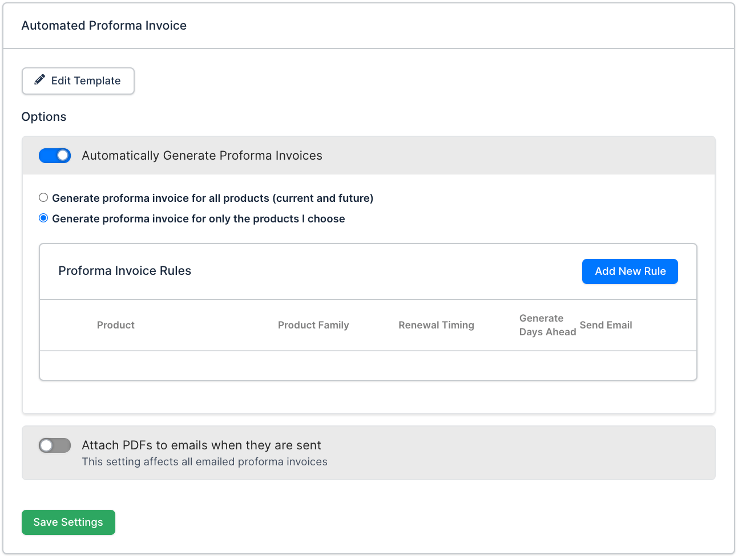Open the Edit Template button

(x=78, y=81)
